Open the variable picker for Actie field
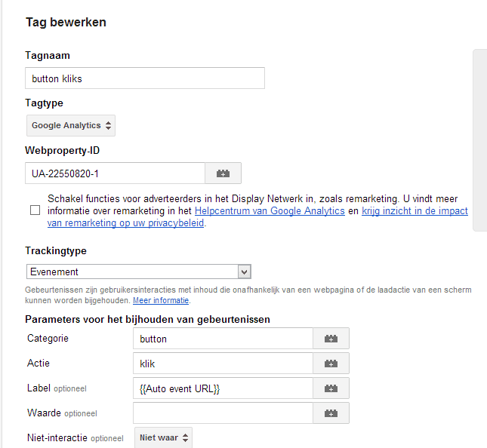The image size is (487, 448). [331, 364]
